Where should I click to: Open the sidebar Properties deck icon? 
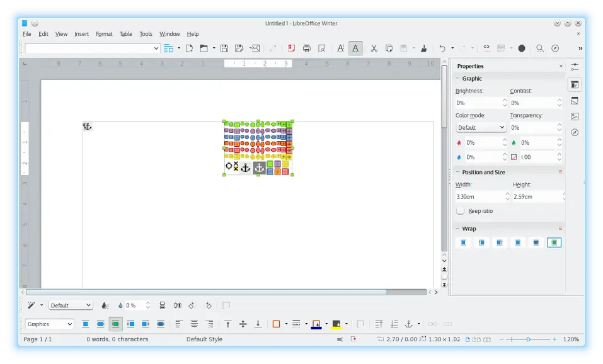click(x=575, y=85)
